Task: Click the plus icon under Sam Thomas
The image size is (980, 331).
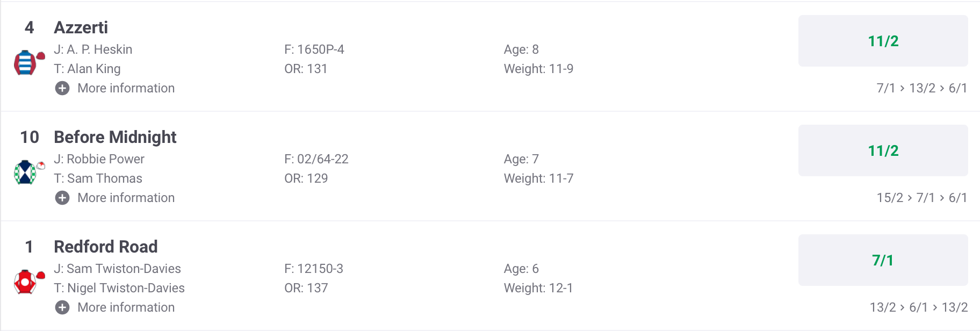Action: [62, 198]
